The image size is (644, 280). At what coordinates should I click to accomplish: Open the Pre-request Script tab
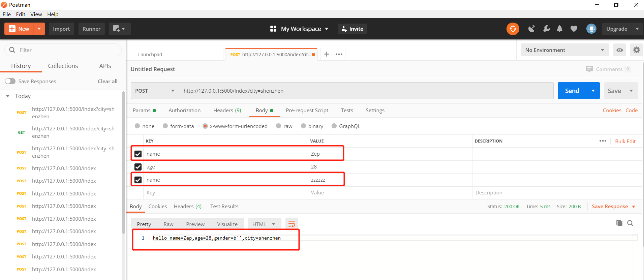[x=307, y=111]
